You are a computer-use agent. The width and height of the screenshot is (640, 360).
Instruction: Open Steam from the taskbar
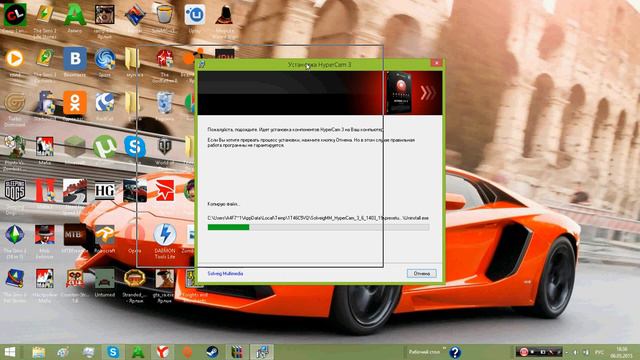click(x=212, y=352)
